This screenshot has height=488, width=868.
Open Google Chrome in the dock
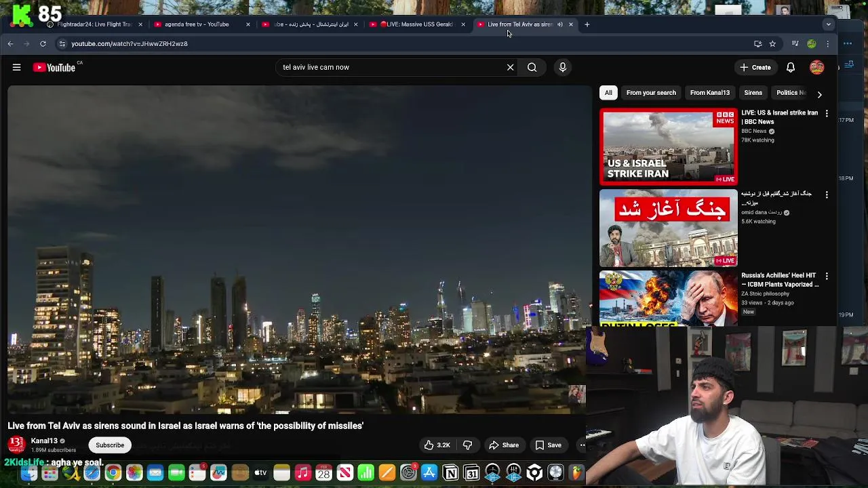coord(113,473)
